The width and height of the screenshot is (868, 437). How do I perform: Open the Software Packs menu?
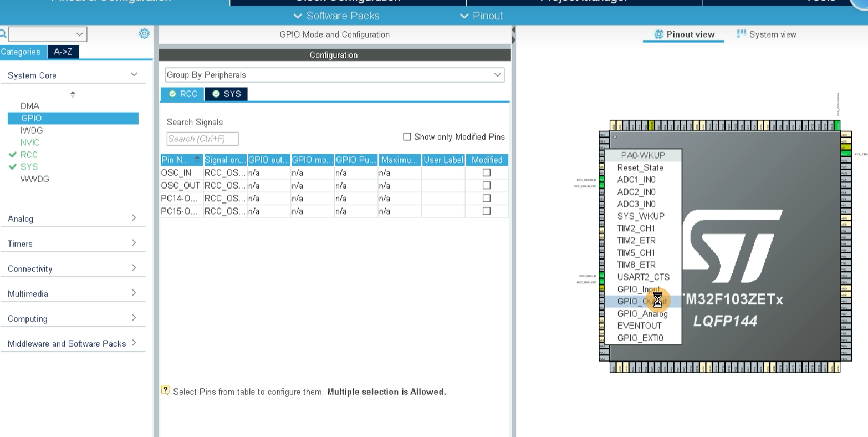point(337,16)
